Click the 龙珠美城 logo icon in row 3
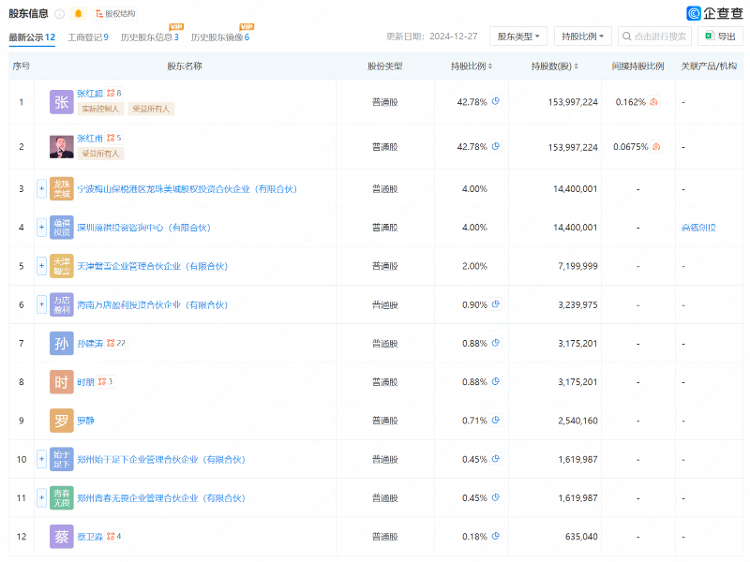Viewport: 750px width, 562px height. pos(61,188)
